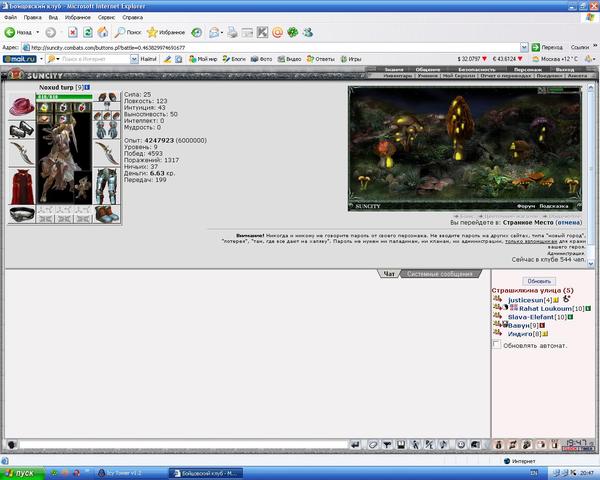600x480 pixels.
Task: Click the Выход game menu item
Action: [565, 70]
